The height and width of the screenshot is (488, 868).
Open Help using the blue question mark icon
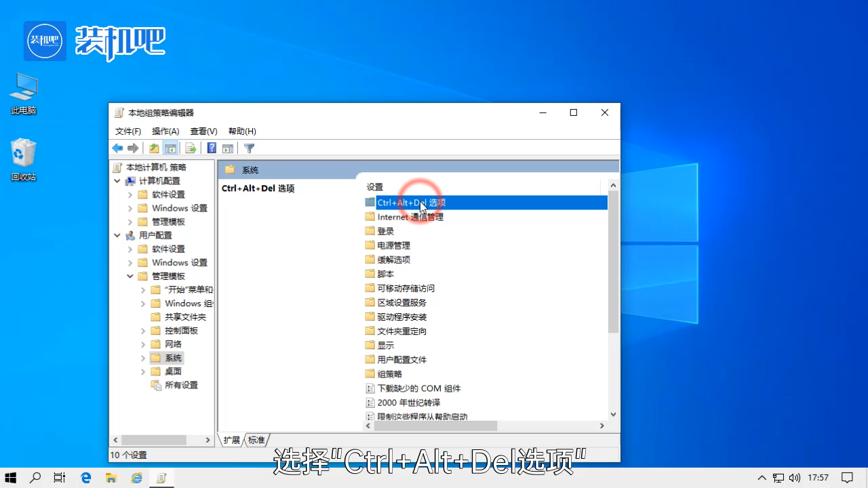[x=212, y=148]
